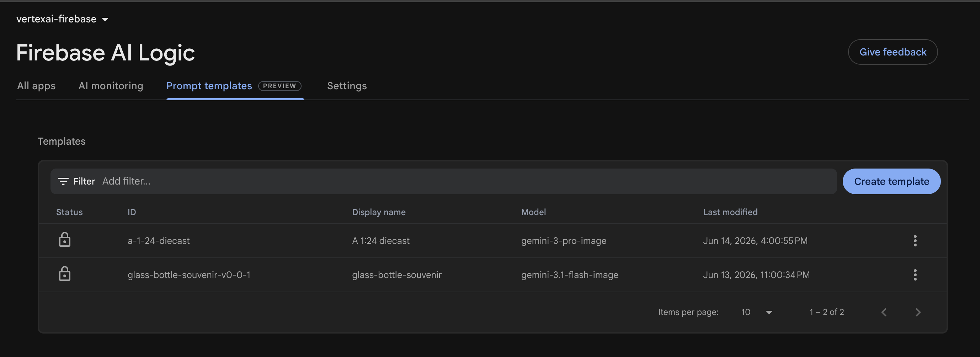Click the Last modified column header
Image resolution: width=980 pixels, height=357 pixels.
click(x=730, y=212)
